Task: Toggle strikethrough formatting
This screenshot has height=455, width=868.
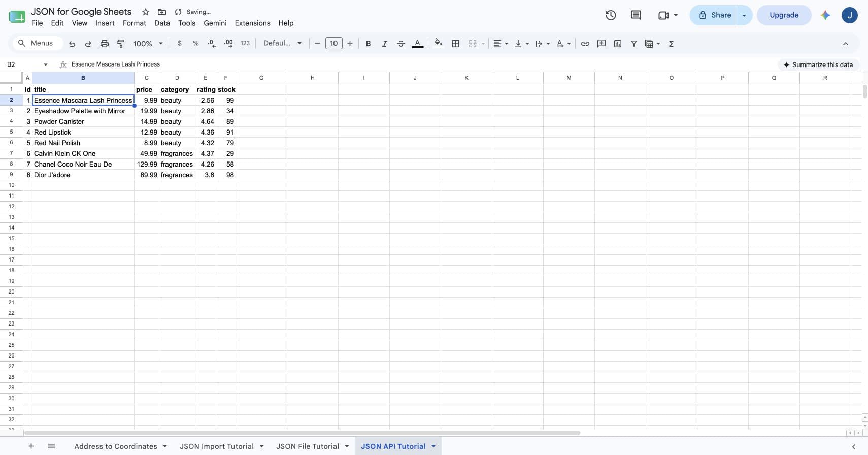Action: [401, 44]
